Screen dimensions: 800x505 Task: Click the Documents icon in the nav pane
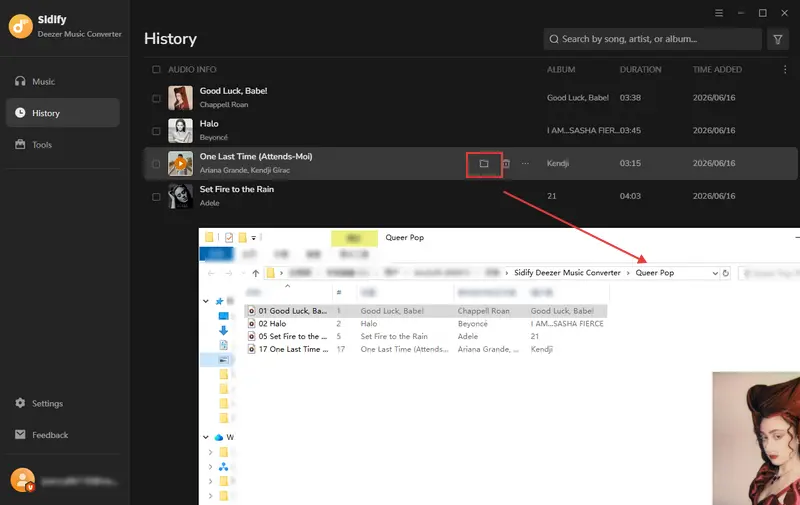[x=223, y=345]
